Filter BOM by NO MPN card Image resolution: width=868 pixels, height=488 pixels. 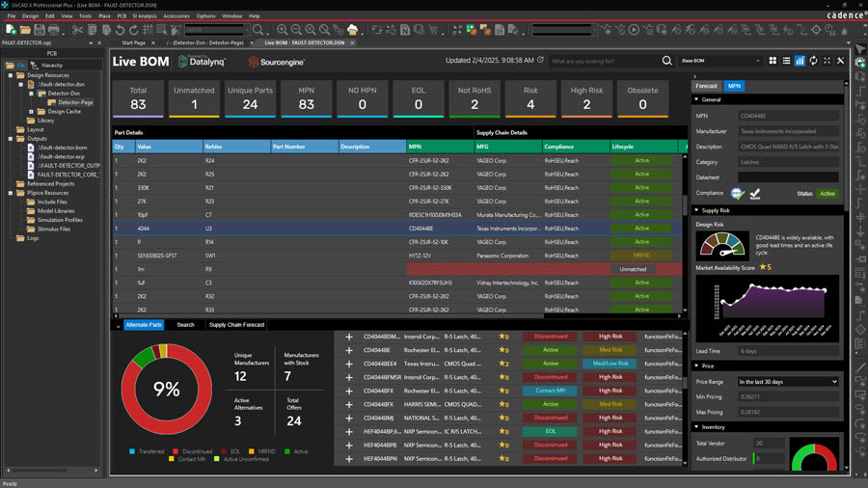(x=362, y=98)
